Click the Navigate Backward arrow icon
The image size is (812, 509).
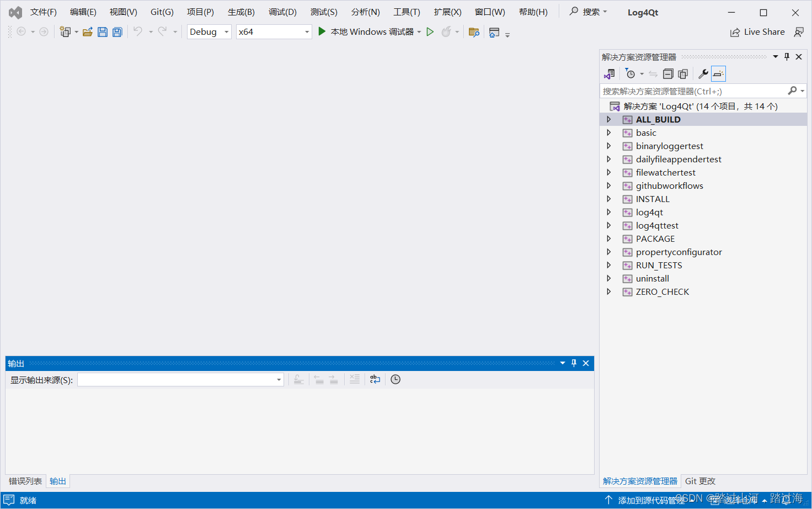tap(22, 32)
